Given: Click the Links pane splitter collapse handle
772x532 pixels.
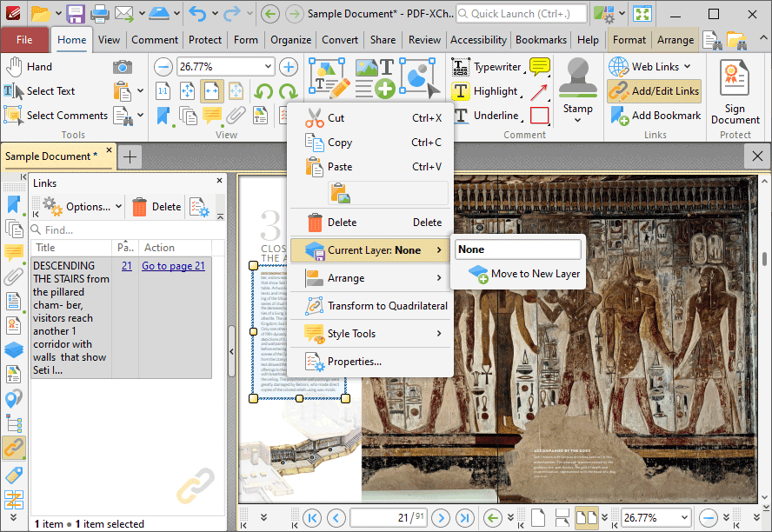Looking at the screenshot, I should pyautogui.click(x=231, y=352).
